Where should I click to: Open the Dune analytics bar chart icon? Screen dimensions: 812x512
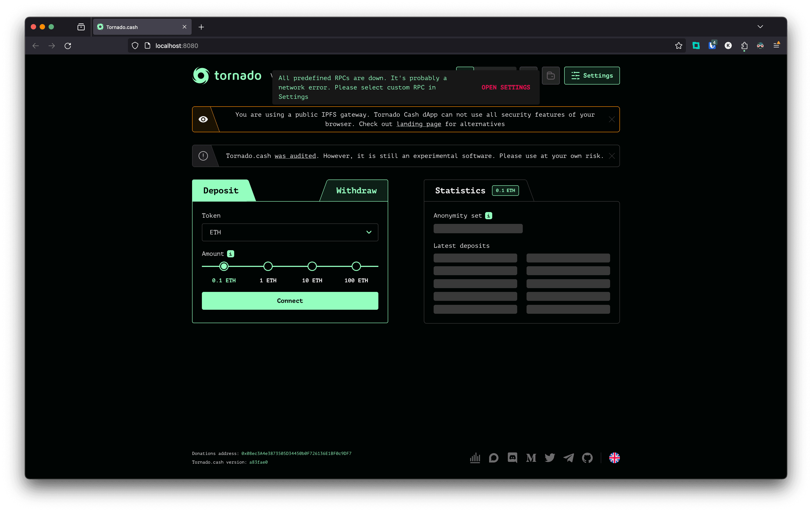(x=475, y=458)
